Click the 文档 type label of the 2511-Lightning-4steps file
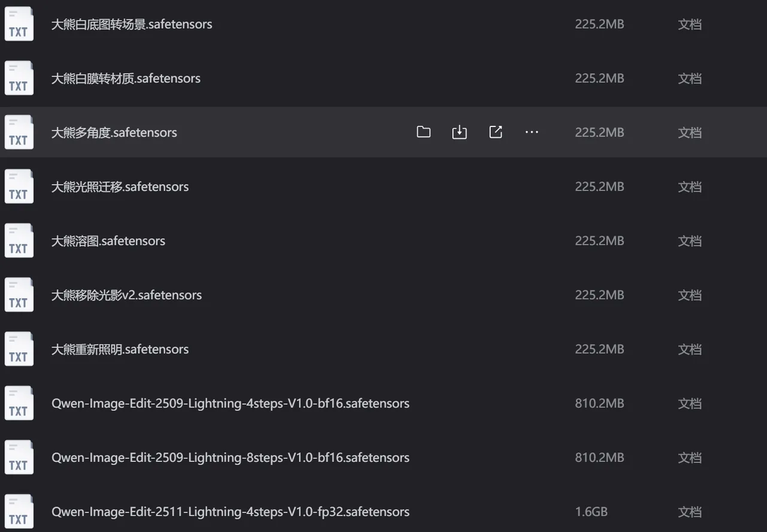The width and height of the screenshot is (767, 532). click(690, 512)
